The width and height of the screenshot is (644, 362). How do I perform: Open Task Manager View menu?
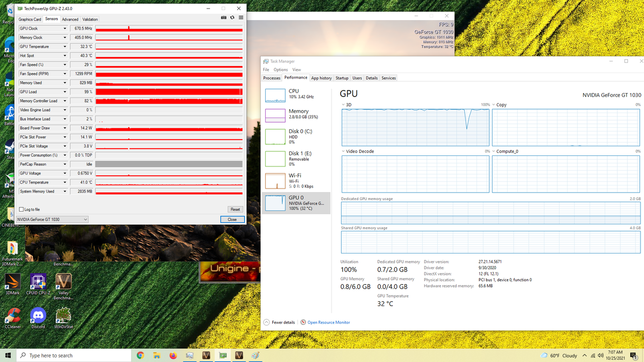[296, 70]
